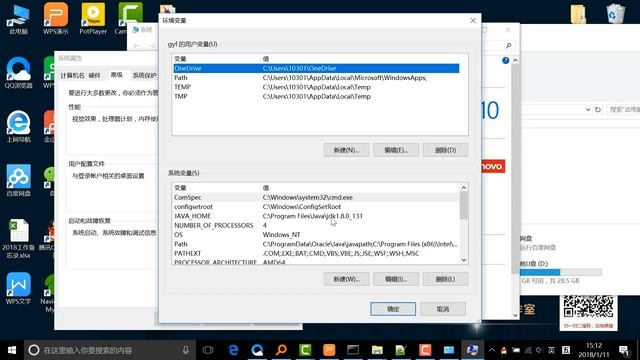Click 删除(L) button for system variables

[445, 279]
